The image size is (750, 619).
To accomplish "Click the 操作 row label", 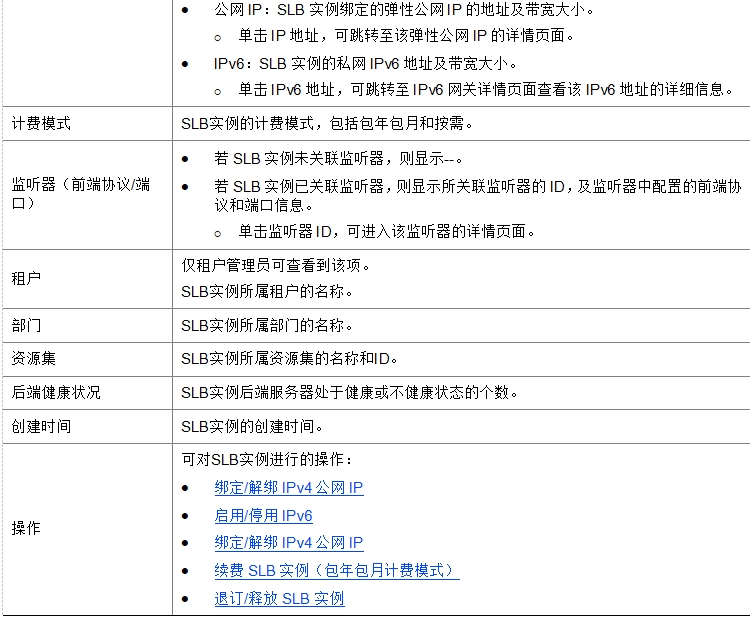I will [x=26, y=528].
